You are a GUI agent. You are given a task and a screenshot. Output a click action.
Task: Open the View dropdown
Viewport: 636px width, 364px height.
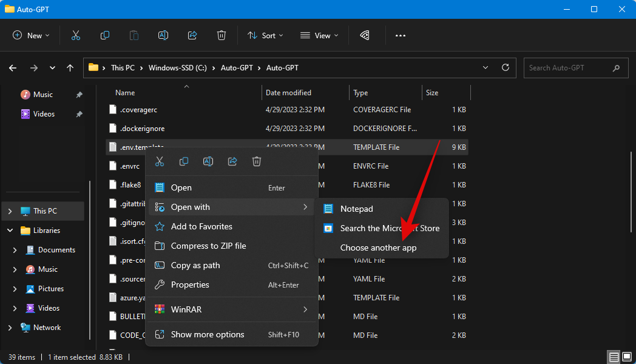(x=319, y=35)
